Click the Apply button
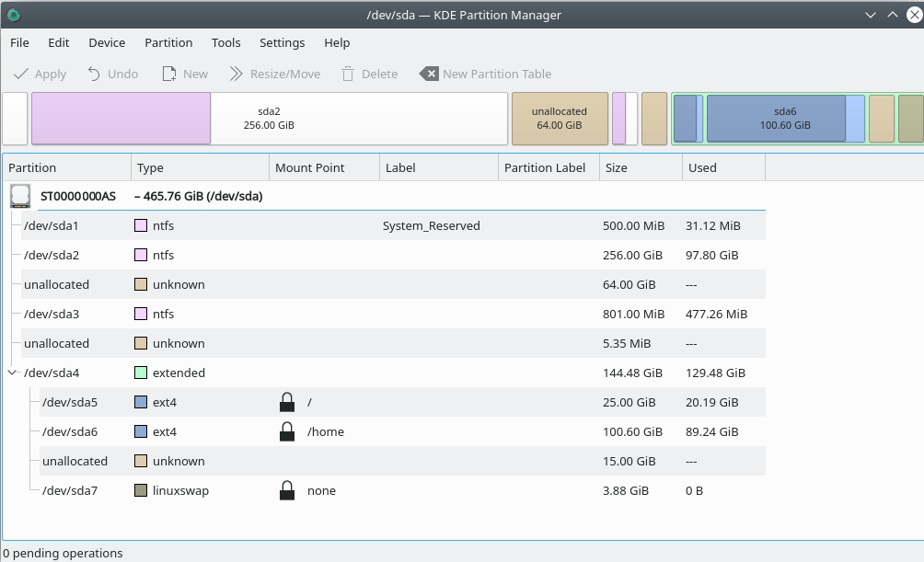The height and width of the screenshot is (562, 924). [x=40, y=74]
